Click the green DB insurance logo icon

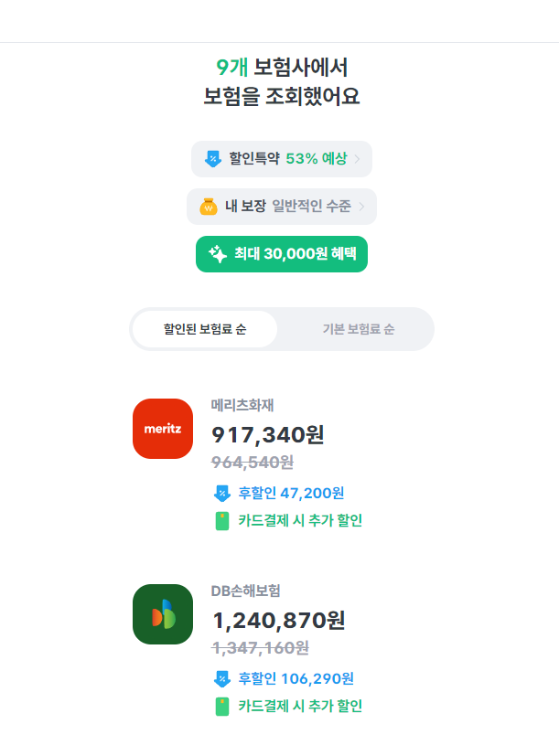click(x=163, y=614)
